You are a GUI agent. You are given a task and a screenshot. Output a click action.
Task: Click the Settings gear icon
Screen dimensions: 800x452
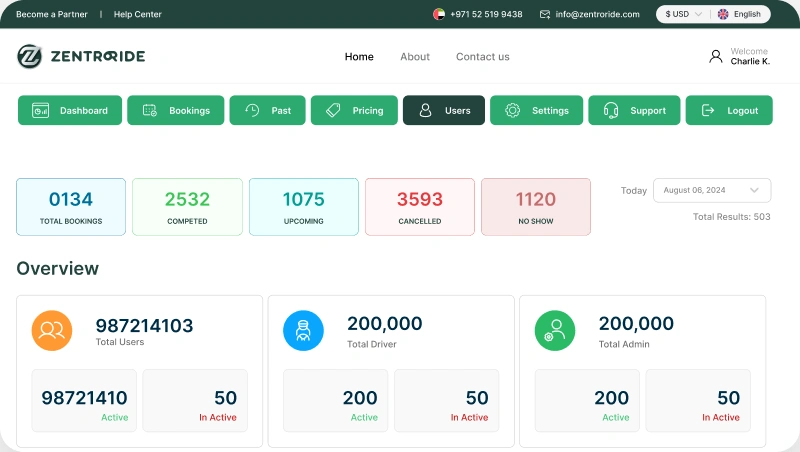tap(512, 110)
